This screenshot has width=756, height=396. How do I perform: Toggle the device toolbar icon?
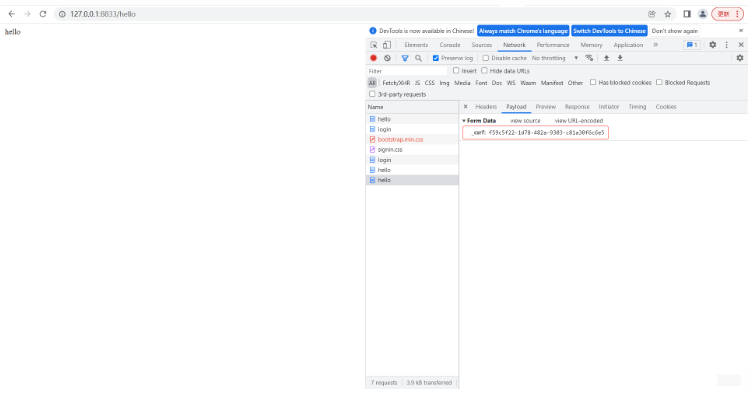point(387,45)
